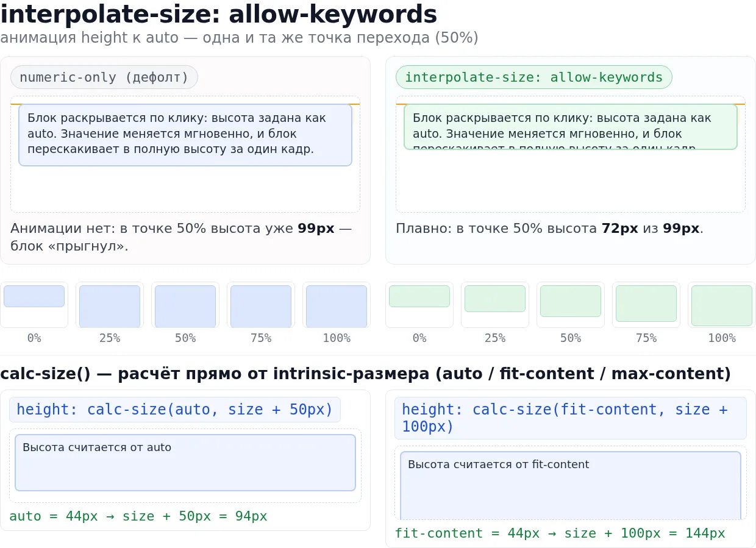This screenshot has height=548, width=756.
Task: Click the page heading "interpolate-size: allow-keywords"
Action: [x=219, y=15]
